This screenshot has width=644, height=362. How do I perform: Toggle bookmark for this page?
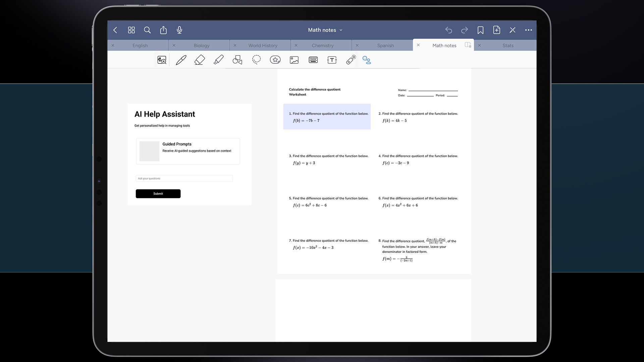click(480, 30)
